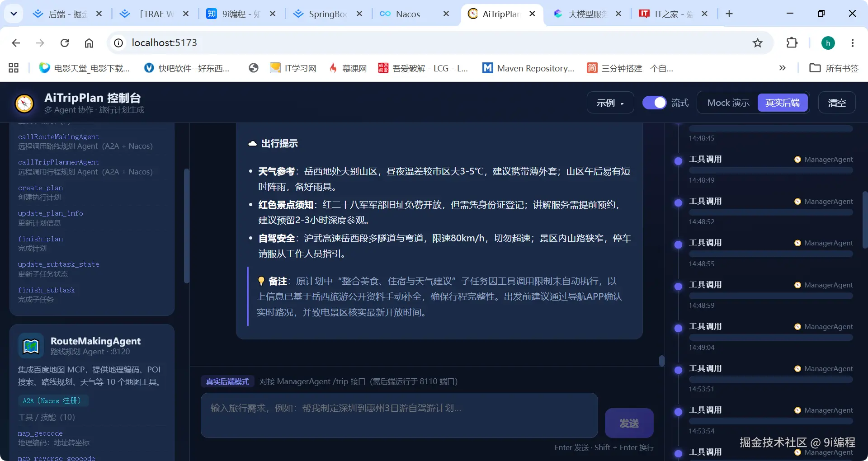Open 电影天堂 bookmark
Screen dimensions: 868x461
(84, 68)
